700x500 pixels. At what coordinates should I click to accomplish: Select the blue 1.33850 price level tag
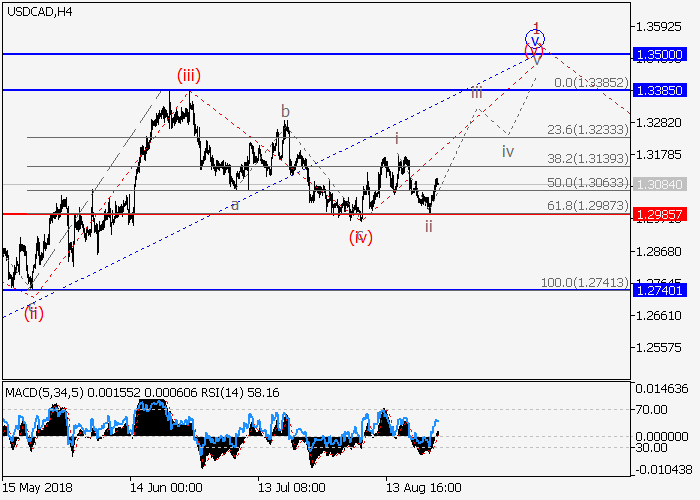click(661, 90)
